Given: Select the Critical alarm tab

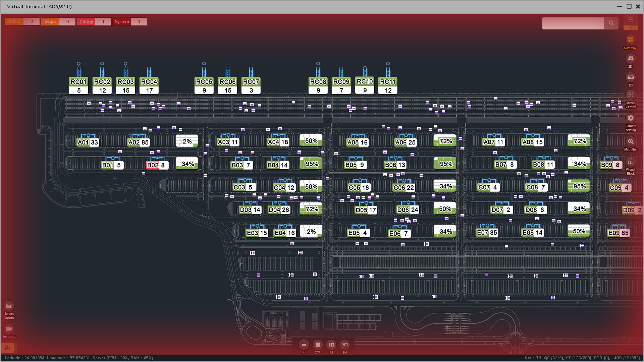Looking at the screenshot, I should pyautogui.click(x=86, y=22).
